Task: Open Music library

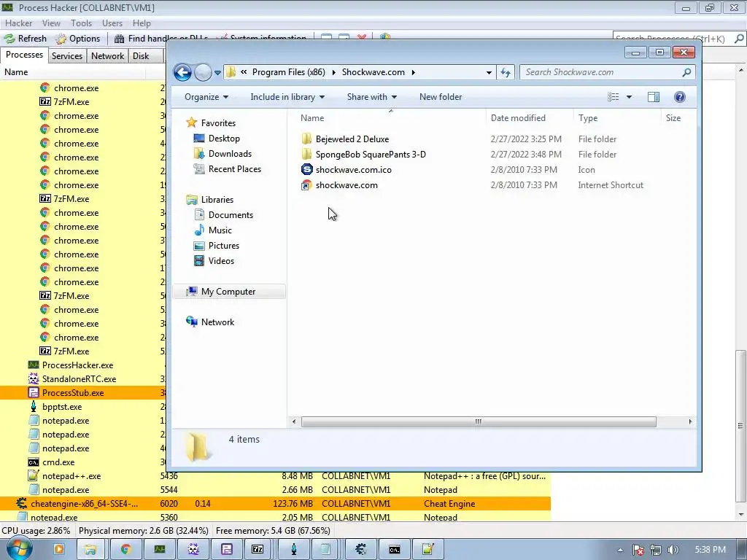Action: 220,230
